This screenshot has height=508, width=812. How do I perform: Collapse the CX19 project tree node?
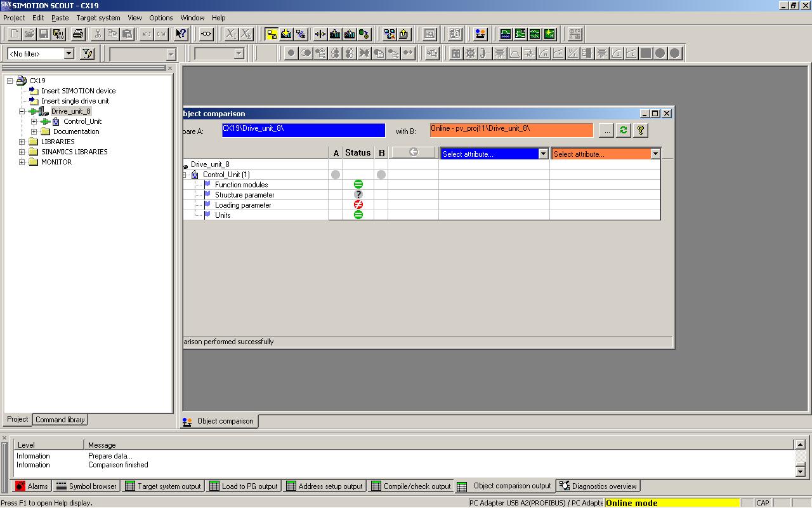(x=10, y=81)
